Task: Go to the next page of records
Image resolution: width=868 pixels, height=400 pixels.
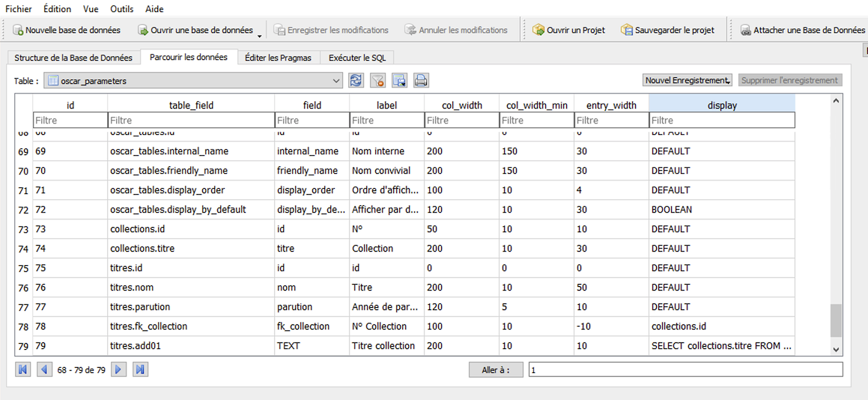Action: (x=118, y=369)
